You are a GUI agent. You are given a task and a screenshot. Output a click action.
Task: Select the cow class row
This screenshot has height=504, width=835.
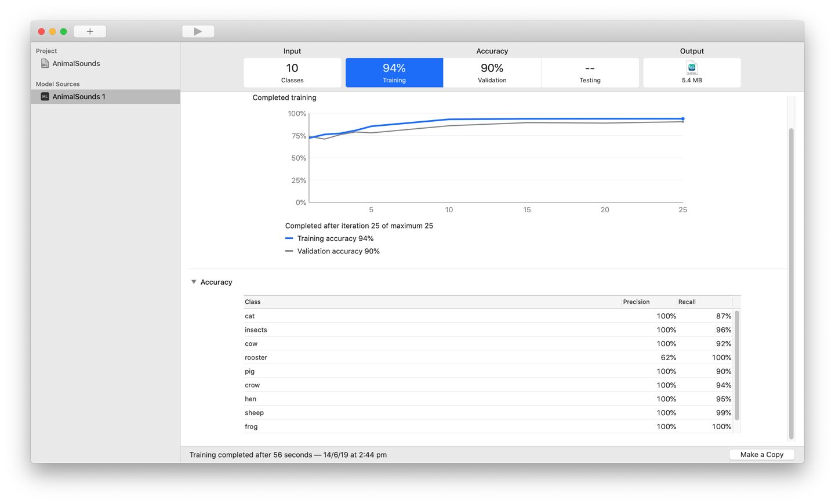coord(489,344)
